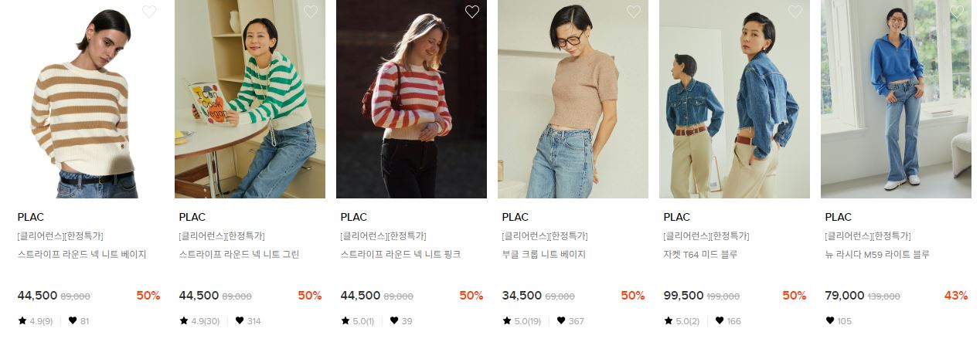Screen dimensions: 980x342
Task: Toggle wishlist heart on beige stripe knit image
Action: [x=149, y=12]
